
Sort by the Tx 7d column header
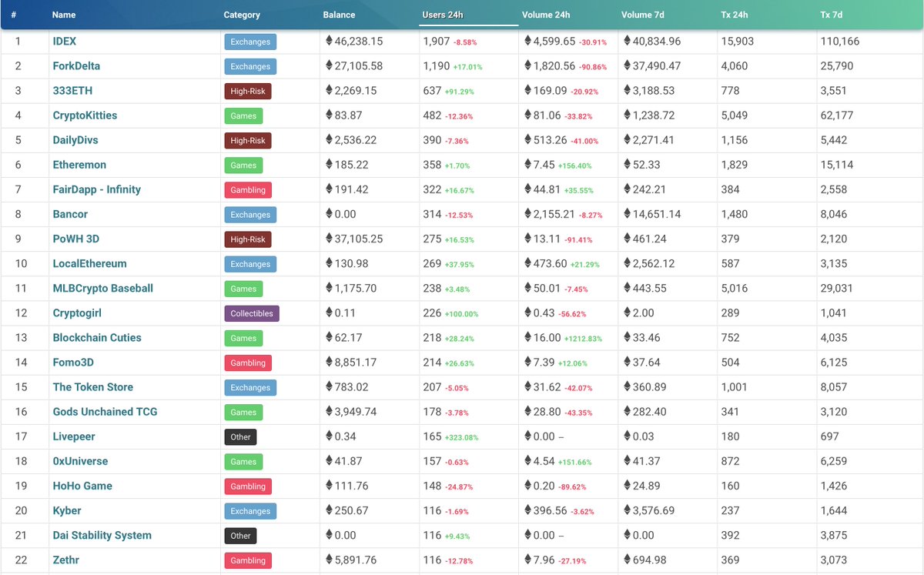[832, 15]
